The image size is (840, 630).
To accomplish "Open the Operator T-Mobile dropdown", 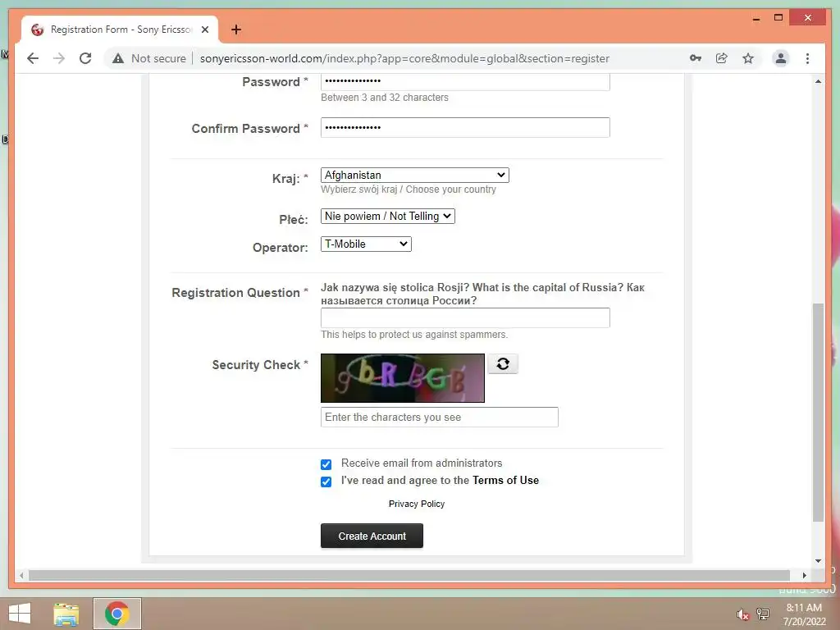I will click(366, 244).
